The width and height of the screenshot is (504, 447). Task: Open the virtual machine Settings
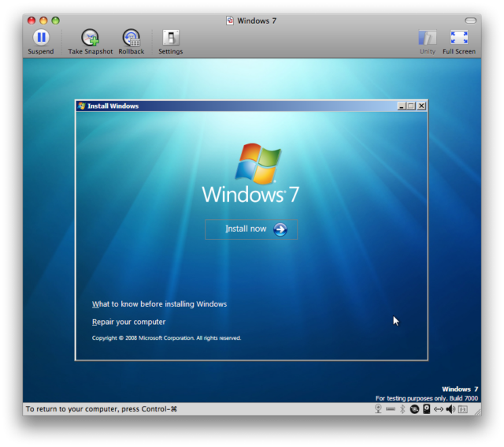point(171,42)
